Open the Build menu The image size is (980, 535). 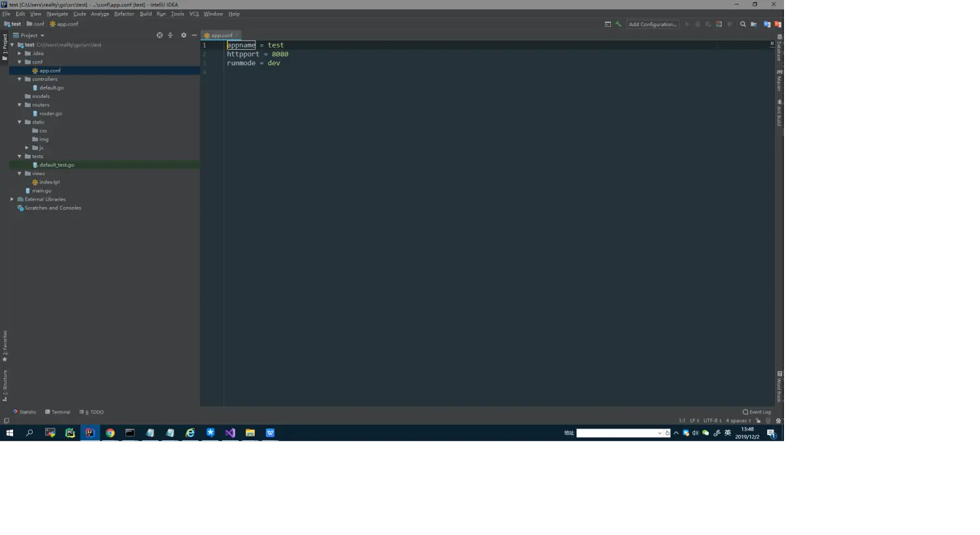(146, 14)
